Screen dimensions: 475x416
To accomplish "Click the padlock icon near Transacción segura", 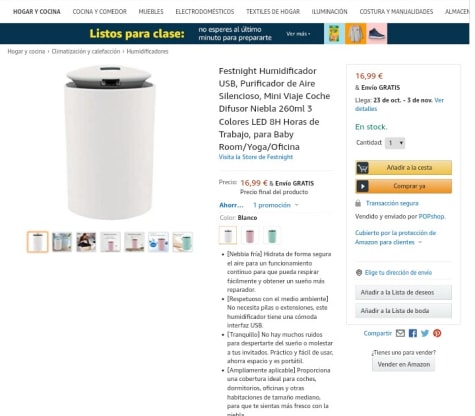I will (358, 203).
